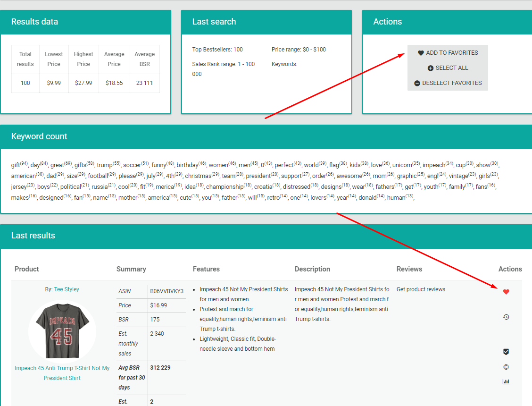Screen dimensions: 532x406
Task: Open the Impeach 45 Anti Trump T-Shirt title link
Action: point(62,373)
